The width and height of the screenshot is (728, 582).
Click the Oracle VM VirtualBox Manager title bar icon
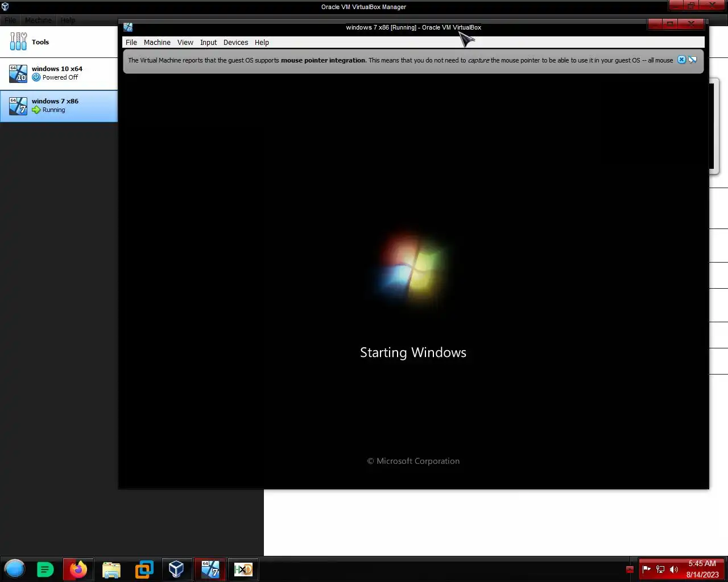pyautogui.click(x=5, y=7)
